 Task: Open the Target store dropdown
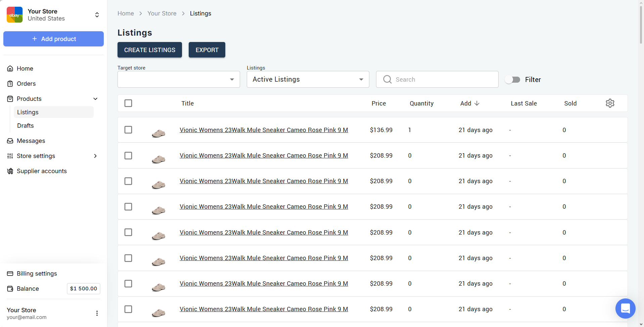[179, 79]
